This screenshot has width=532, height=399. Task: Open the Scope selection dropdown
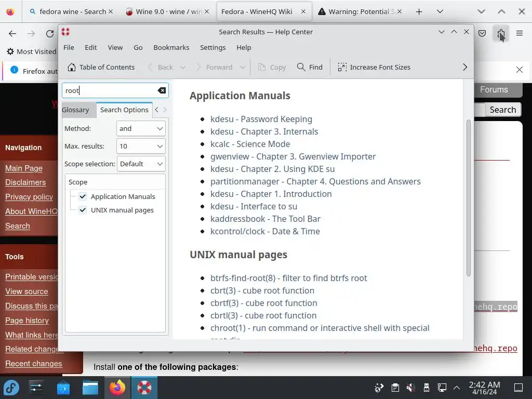click(x=141, y=164)
